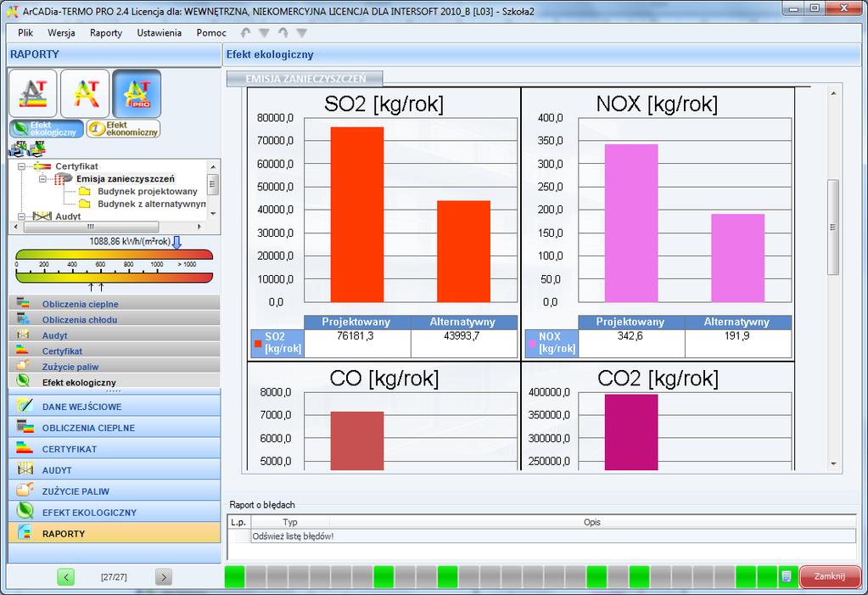Select the colorful ArCADia-TERMO standard version icon

pos(85,93)
